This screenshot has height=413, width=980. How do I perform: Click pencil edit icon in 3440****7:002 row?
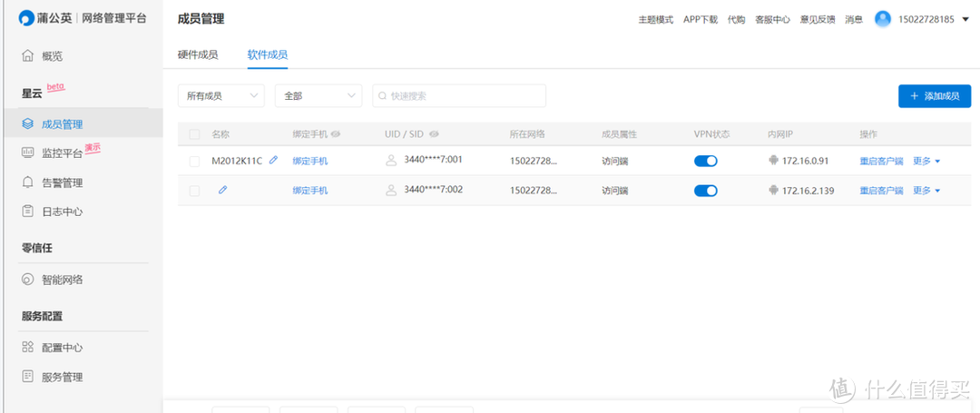click(x=222, y=190)
